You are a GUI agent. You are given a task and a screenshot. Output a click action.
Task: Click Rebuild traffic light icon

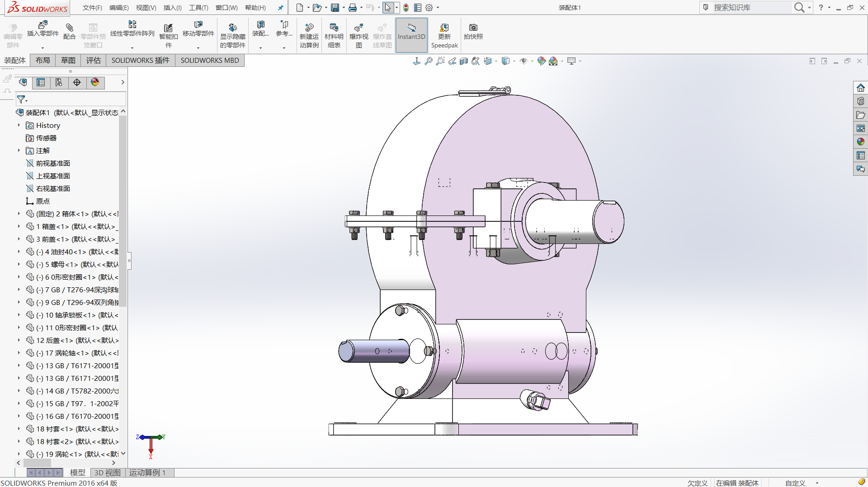[x=406, y=8]
